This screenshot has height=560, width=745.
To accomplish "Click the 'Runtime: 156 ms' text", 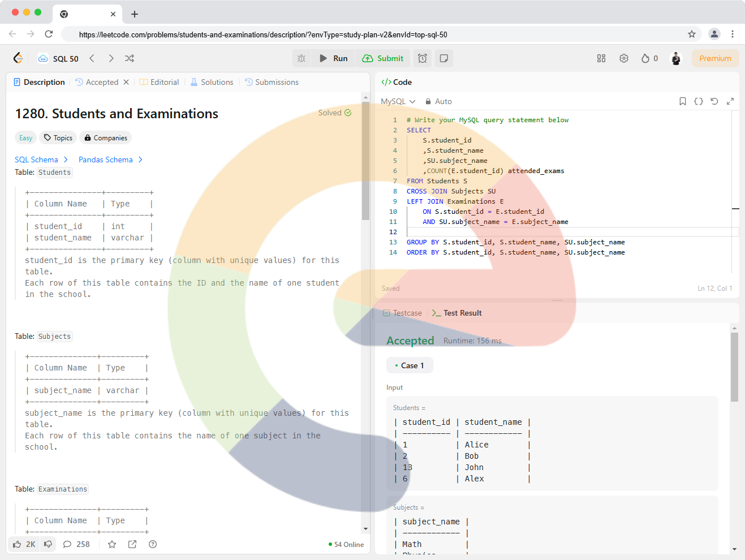I will click(472, 341).
